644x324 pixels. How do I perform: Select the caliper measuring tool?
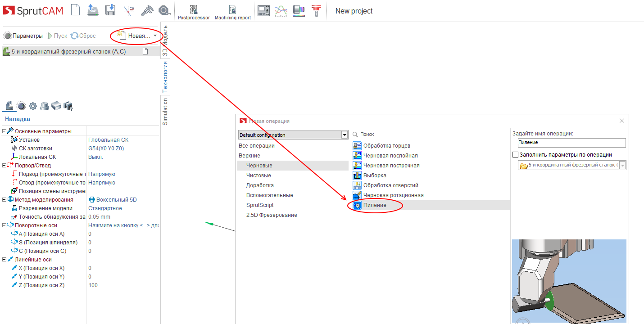point(147,10)
